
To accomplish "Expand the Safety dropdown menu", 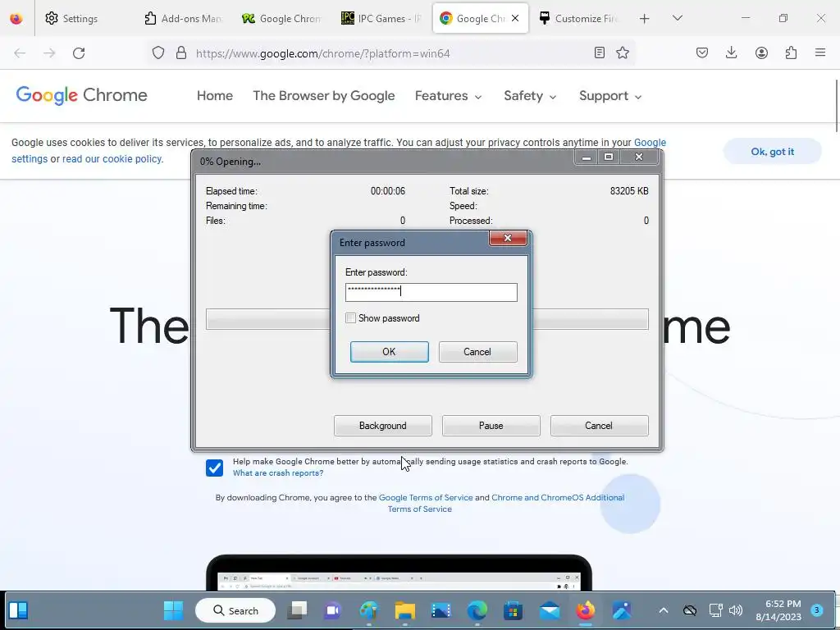I will click(x=530, y=96).
